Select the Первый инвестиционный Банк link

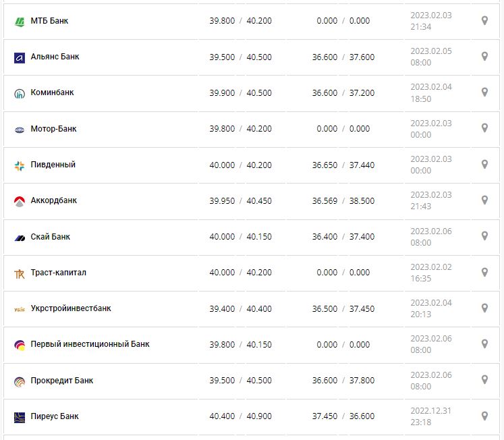click(90, 344)
